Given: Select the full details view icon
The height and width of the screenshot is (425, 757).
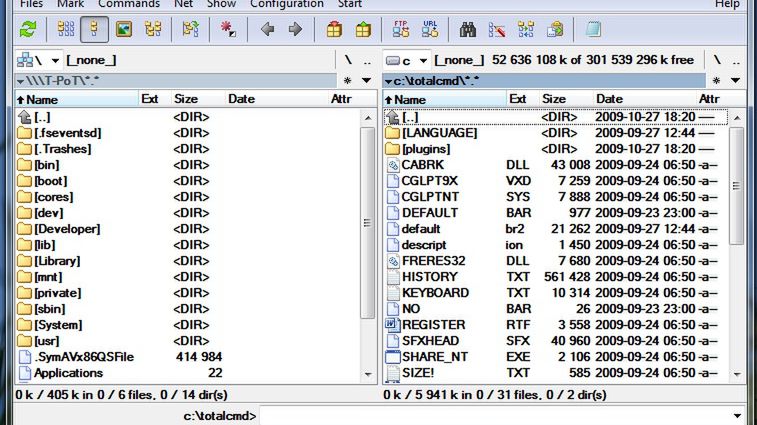Looking at the screenshot, I should click(94, 30).
